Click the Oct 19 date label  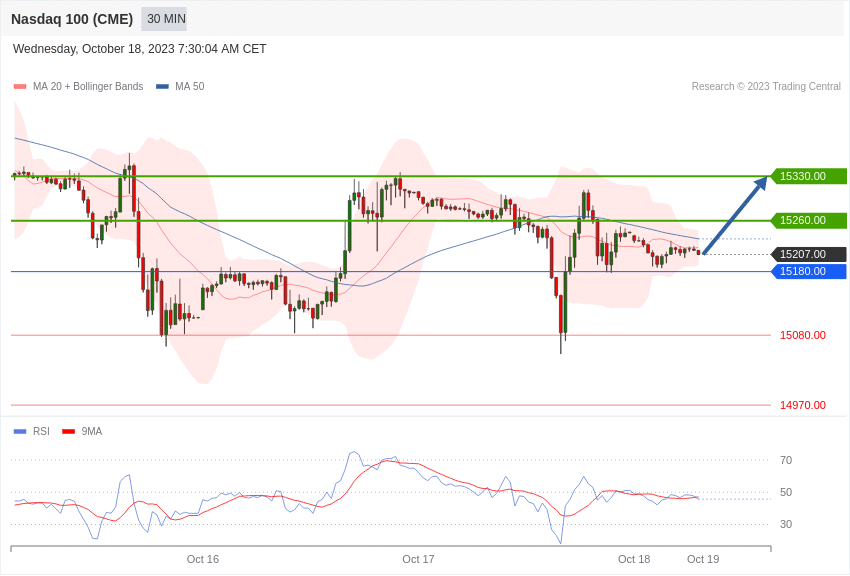click(703, 559)
